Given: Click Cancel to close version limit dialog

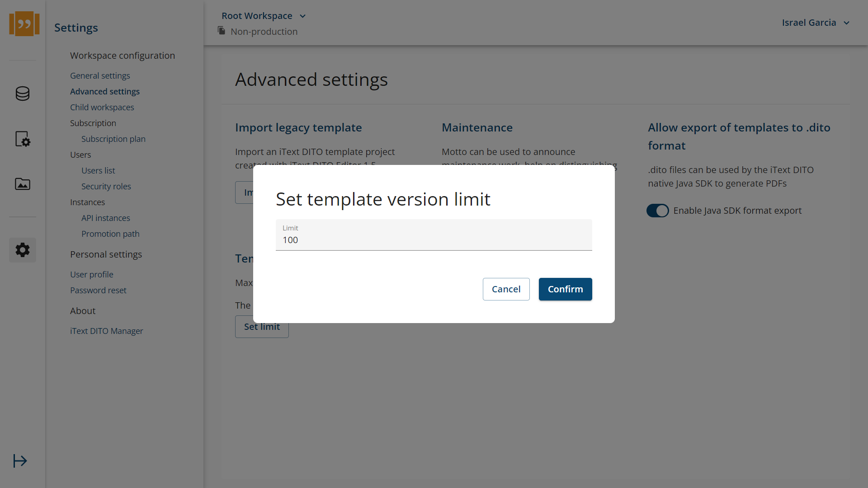Looking at the screenshot, I should tap(506, 289).
